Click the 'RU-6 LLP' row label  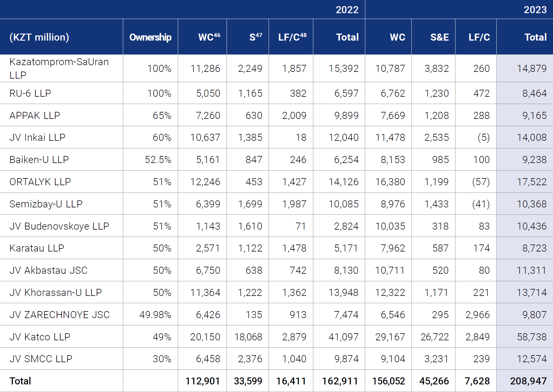tap(30, 93)
